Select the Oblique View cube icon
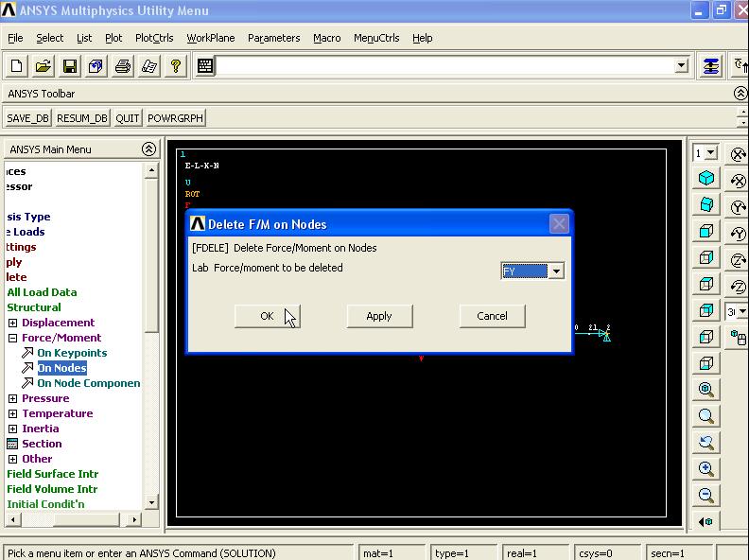 [706, 204]
